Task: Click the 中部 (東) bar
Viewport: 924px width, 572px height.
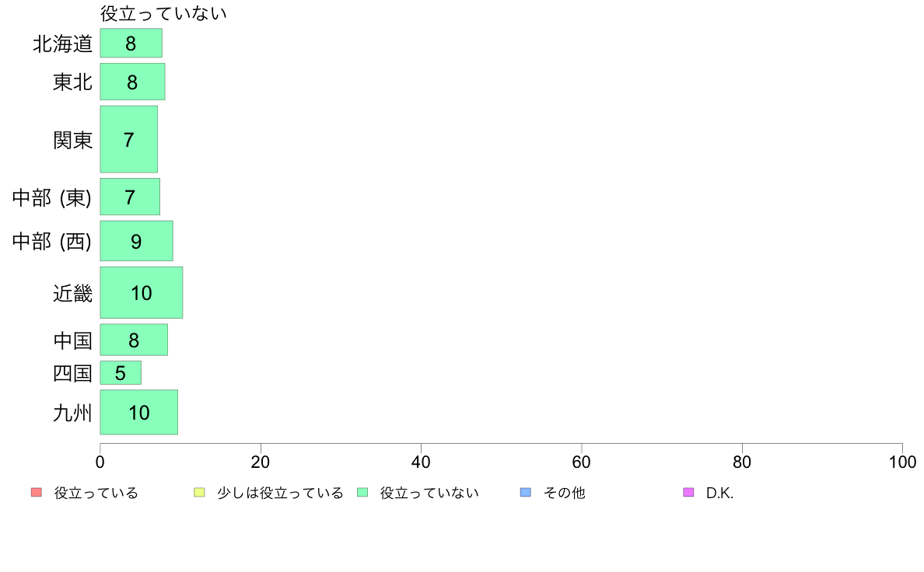Action: [130, 197]
